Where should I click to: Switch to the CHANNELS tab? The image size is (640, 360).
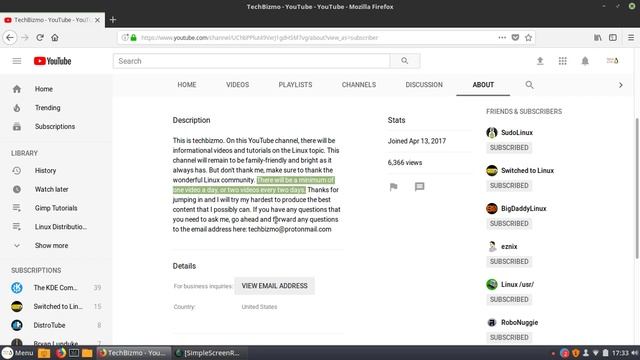coord(359,85)
